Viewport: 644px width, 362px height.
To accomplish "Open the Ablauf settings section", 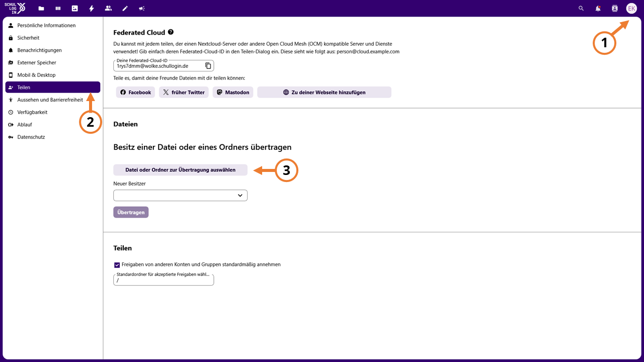I will [x=53, y=125].
